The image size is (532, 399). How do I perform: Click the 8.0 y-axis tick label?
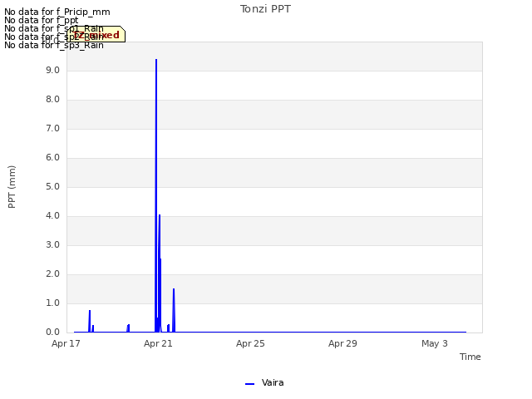tap(52, 100)
